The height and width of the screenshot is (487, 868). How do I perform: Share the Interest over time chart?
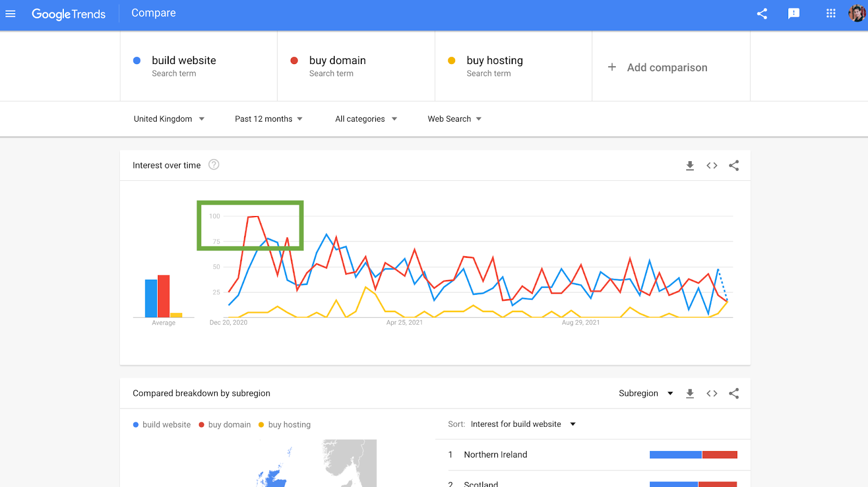tap(734, 166)
